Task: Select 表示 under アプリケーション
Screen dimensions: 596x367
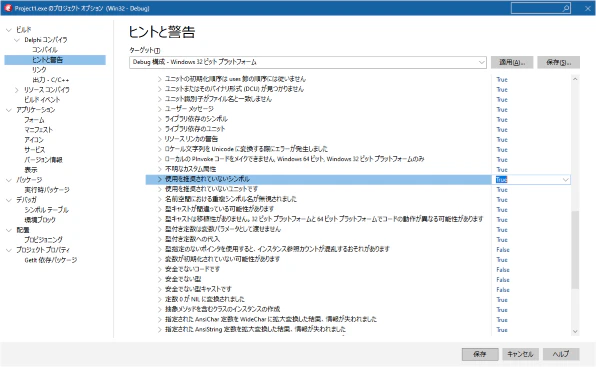Action: (x=31, y=170)
